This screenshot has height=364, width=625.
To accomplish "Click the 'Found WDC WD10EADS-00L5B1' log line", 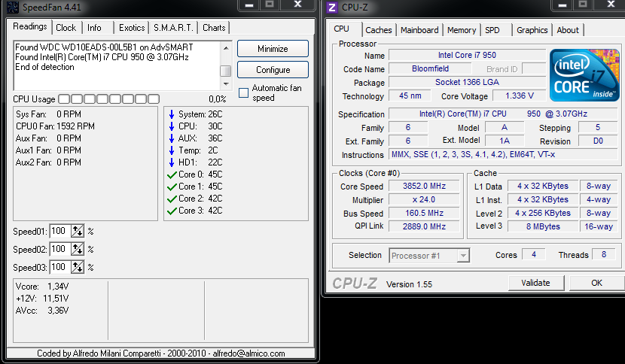I will (x=104, y=47).
